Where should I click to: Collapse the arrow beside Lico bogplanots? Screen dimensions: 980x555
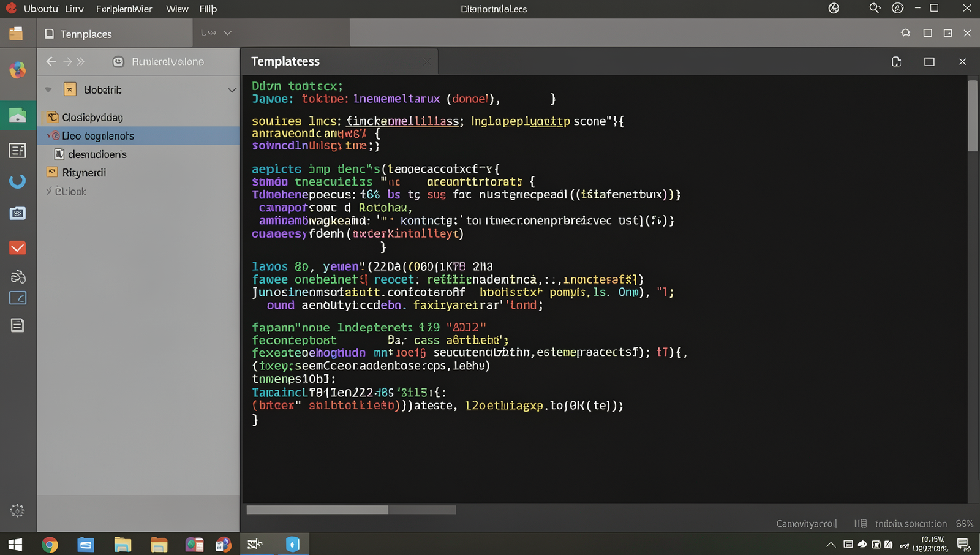48,135
